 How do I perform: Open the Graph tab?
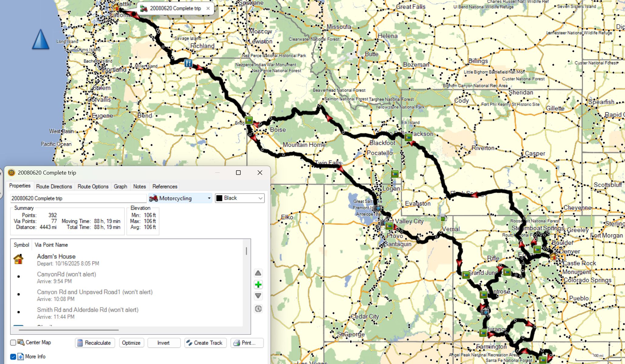[x=120, y=186]
